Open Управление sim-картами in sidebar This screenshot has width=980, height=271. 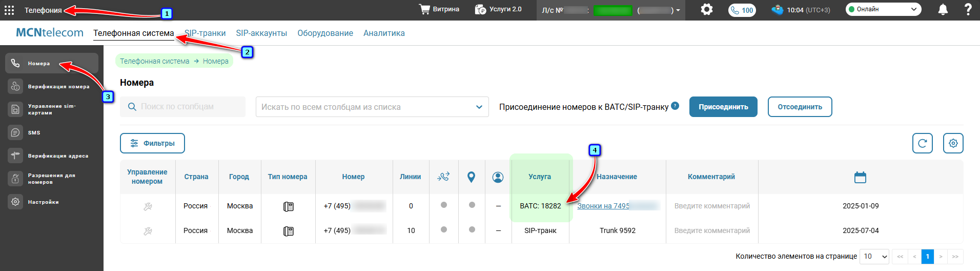[x=52, y=109]
